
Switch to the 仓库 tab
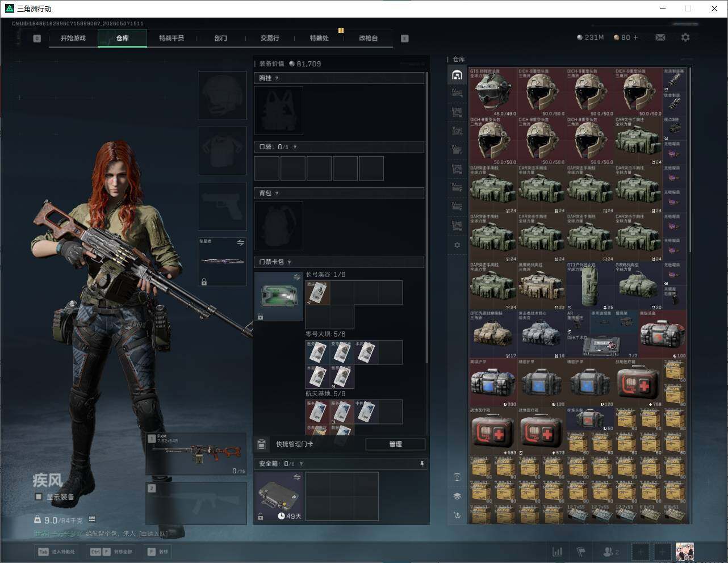pos(123,38)
